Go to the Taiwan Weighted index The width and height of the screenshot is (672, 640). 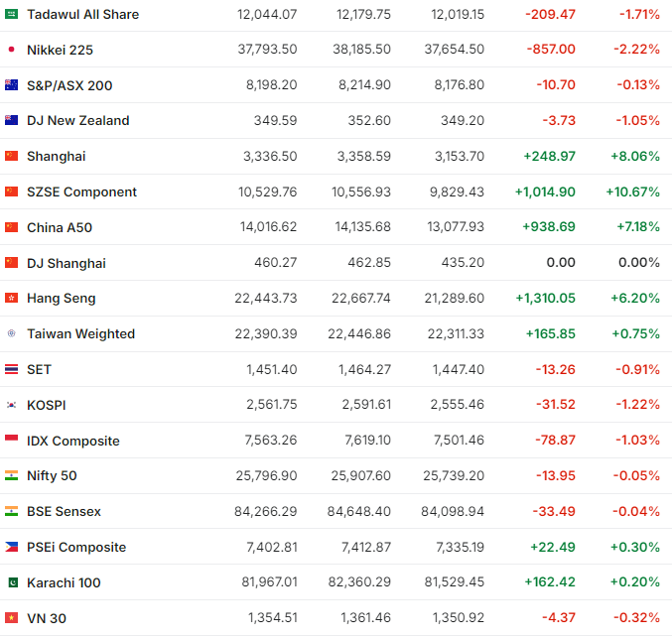(x=80, y=334)
